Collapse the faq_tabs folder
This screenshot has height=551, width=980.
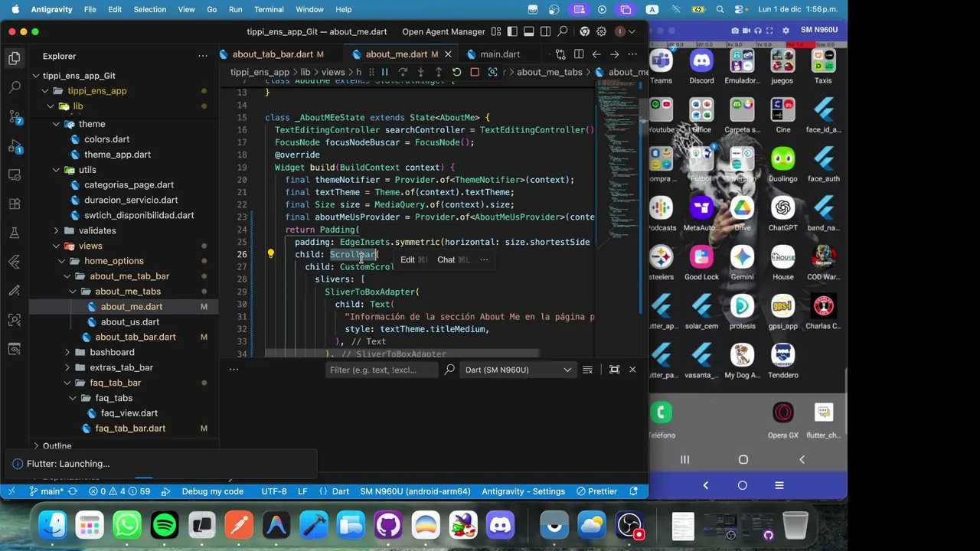coord(73,398)
